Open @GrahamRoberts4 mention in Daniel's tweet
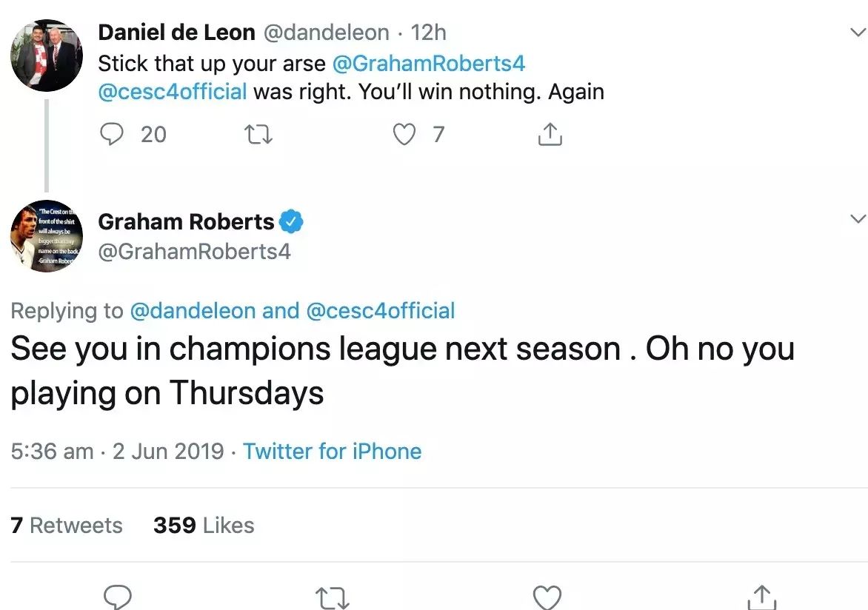868x610 pixels. pos(429,64)
